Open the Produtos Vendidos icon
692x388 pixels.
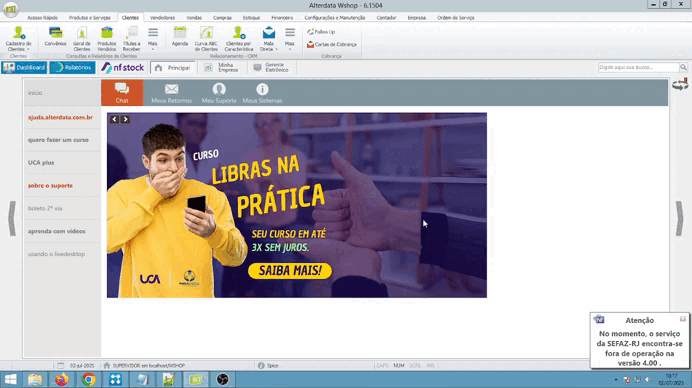point(106,38)
